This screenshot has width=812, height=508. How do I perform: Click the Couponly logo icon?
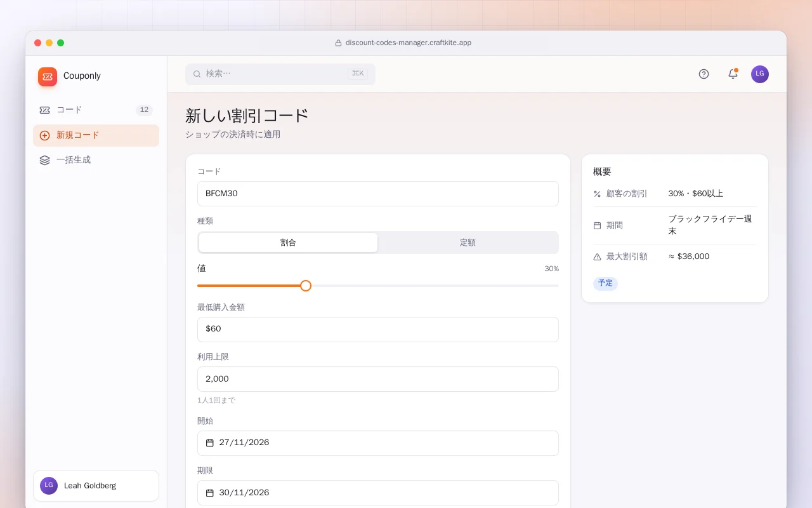click(x=48, y=77)
